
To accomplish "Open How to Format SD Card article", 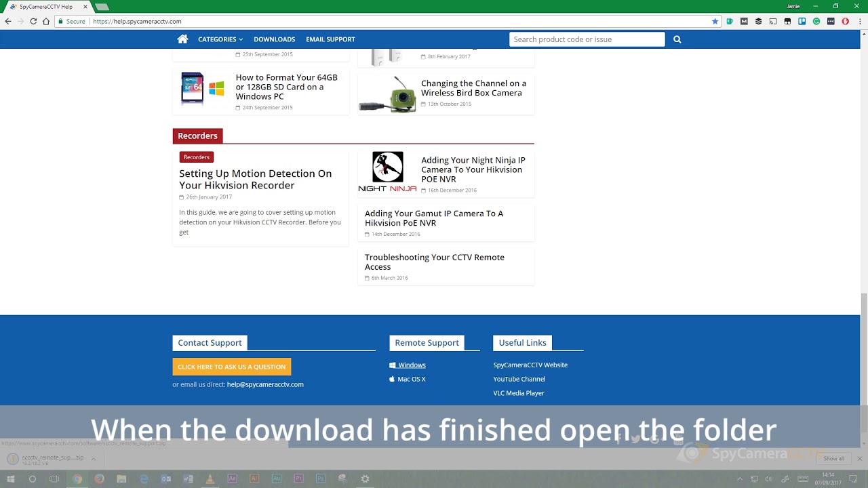I will (x=286, y=87).
